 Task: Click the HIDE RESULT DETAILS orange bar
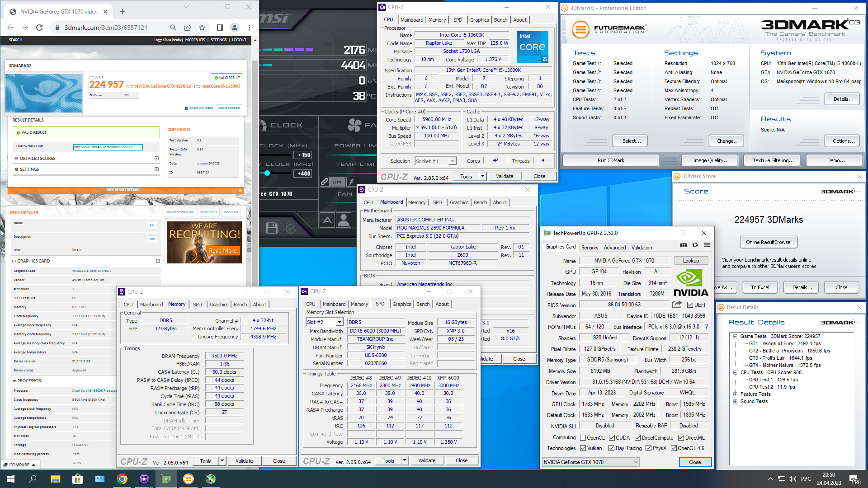tap(126, 190)
